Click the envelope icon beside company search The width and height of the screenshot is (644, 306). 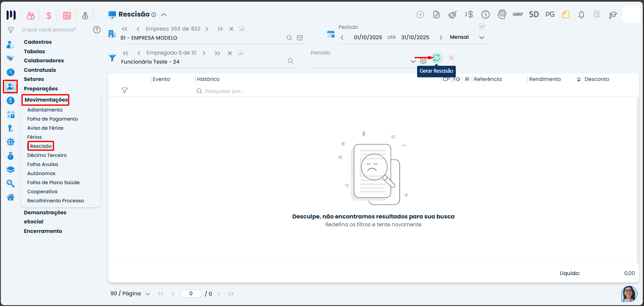300,38
